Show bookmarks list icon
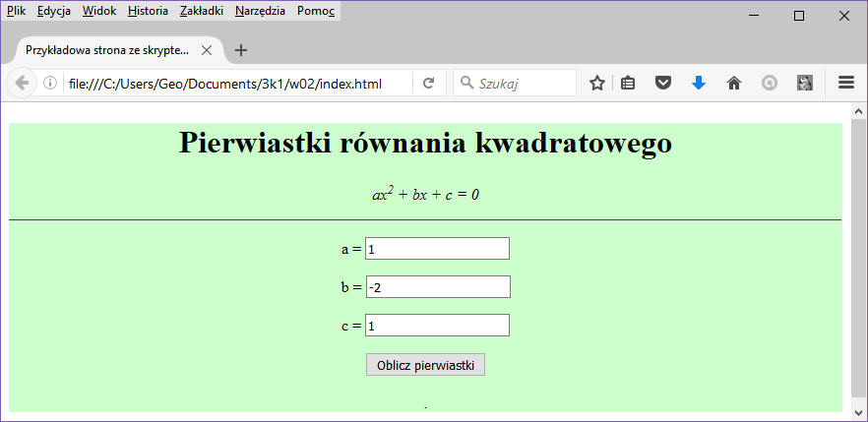This screenshot has width=868, height=422. click(628, 84)
